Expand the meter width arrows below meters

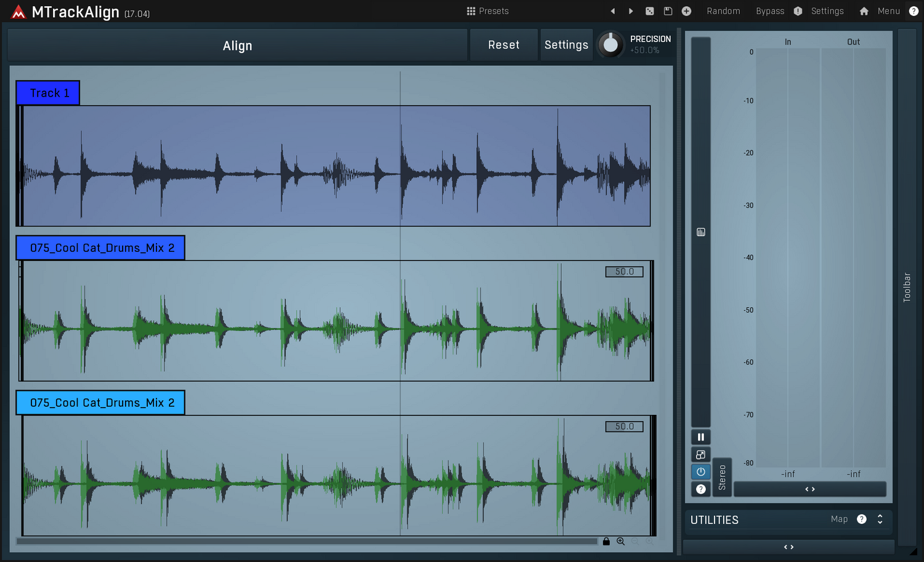pyautogui.click(x=809, y=489)
